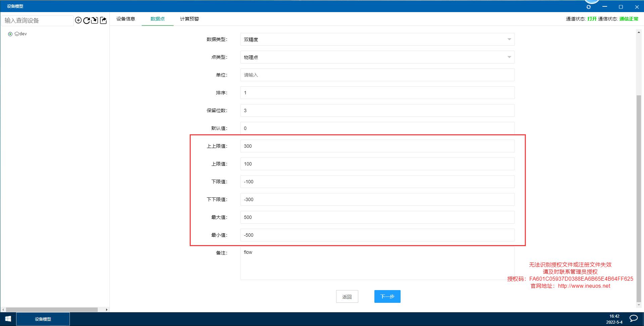Click the 单位 input field
Viewport: 644px width, 326px height.
coord(377,75)
